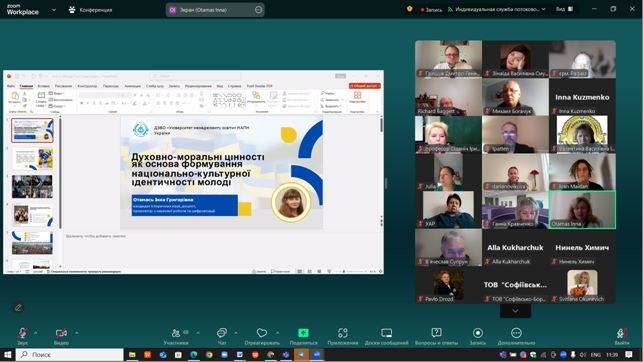
Task: Open the Windows Start menu
Action: [x=7, y=354]
